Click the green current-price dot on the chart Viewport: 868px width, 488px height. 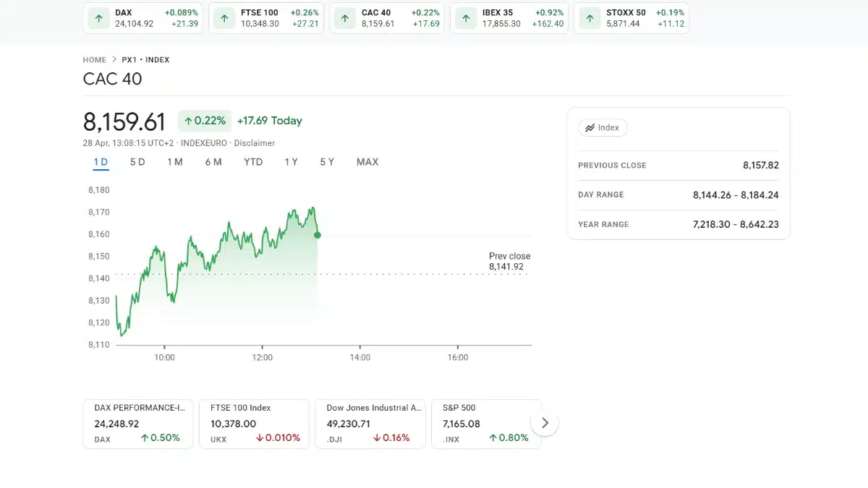[x=317, y=234]
